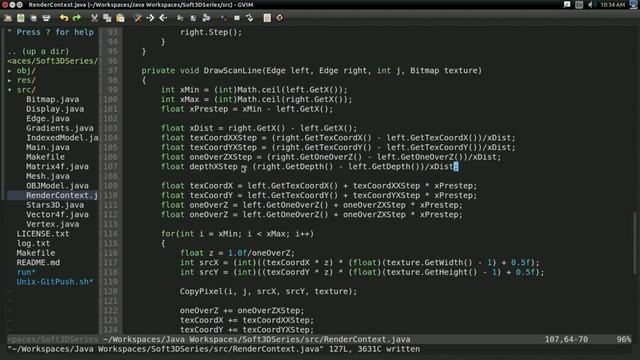Cut selection with the scissors icon
The height and width of the screenshot is (360, 640).
[x=94, y=18]
